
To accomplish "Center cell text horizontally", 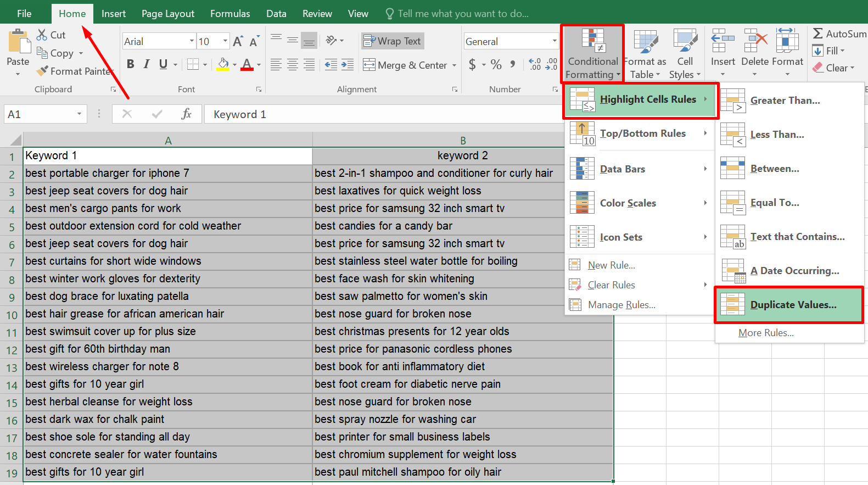I will pyautogui.click(x=293, y=65).
